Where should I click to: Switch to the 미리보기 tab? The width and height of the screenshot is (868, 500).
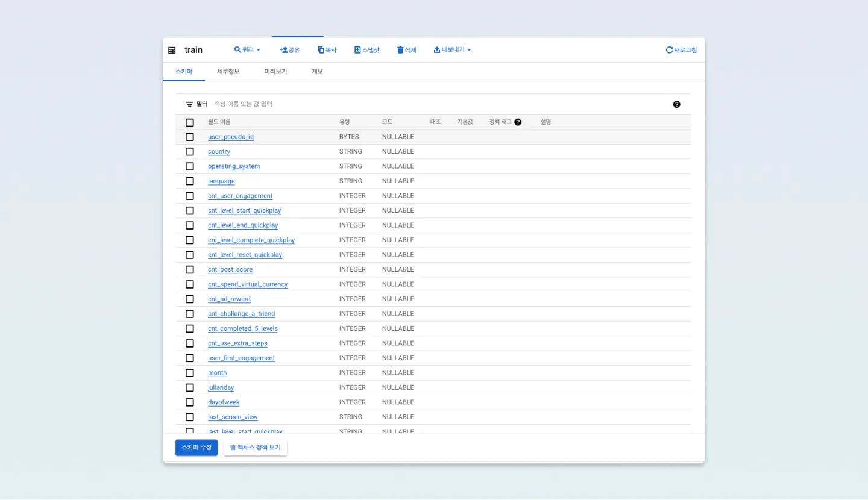[275, 71]
